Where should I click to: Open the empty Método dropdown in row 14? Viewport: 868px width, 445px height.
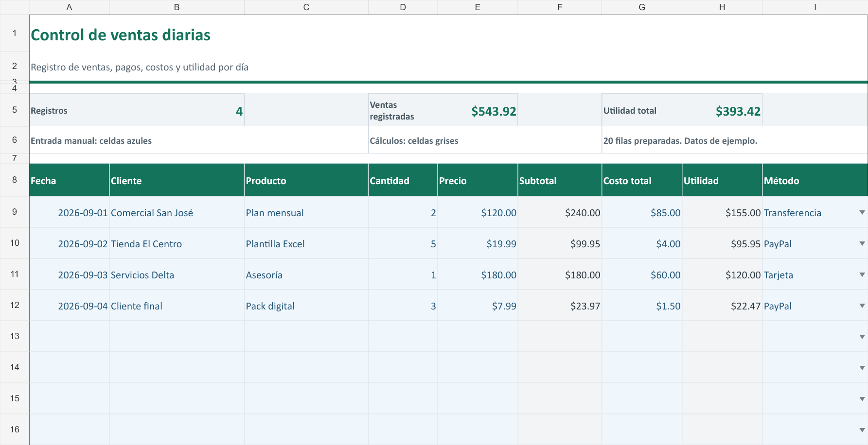pyautogui.click(x=862, y=368)
